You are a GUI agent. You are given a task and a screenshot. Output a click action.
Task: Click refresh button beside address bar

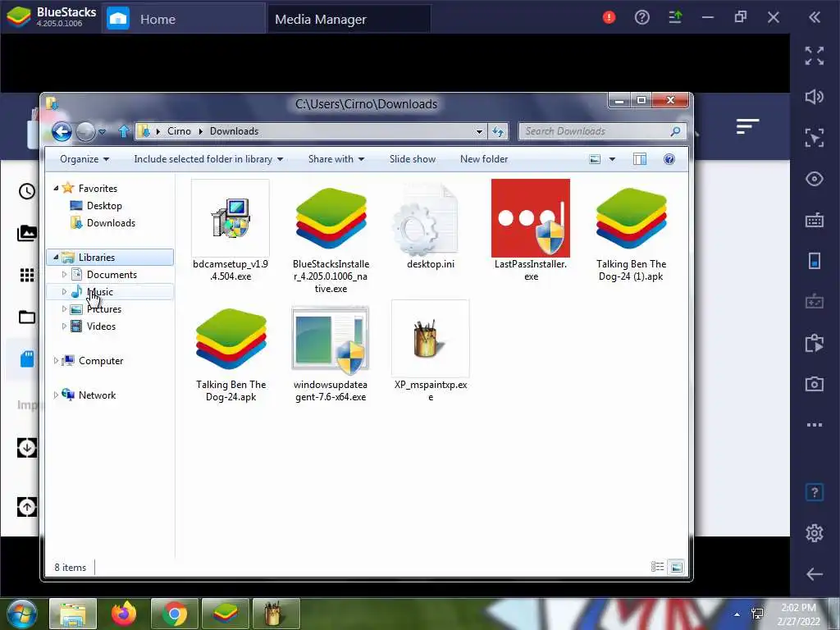498,131
